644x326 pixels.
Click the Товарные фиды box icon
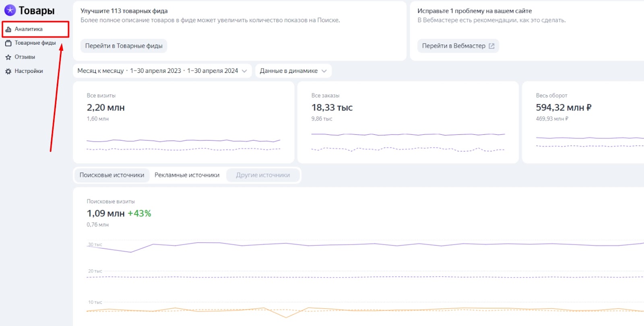click(x=8, y=43)
